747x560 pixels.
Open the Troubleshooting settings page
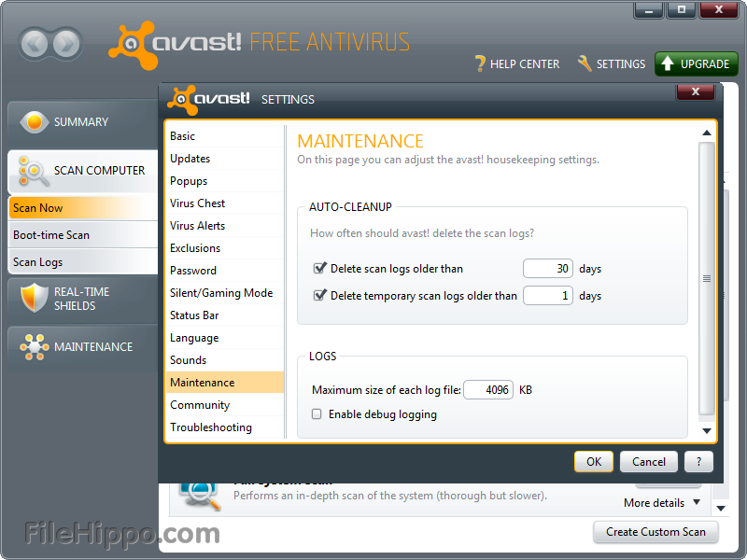pyautogui.click(x=210, y=427)
